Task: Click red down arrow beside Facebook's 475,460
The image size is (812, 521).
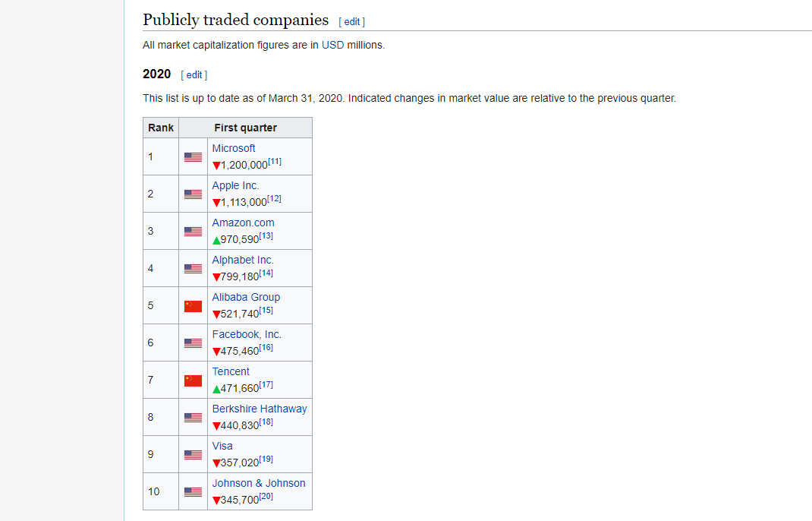Action: (216, 352)
